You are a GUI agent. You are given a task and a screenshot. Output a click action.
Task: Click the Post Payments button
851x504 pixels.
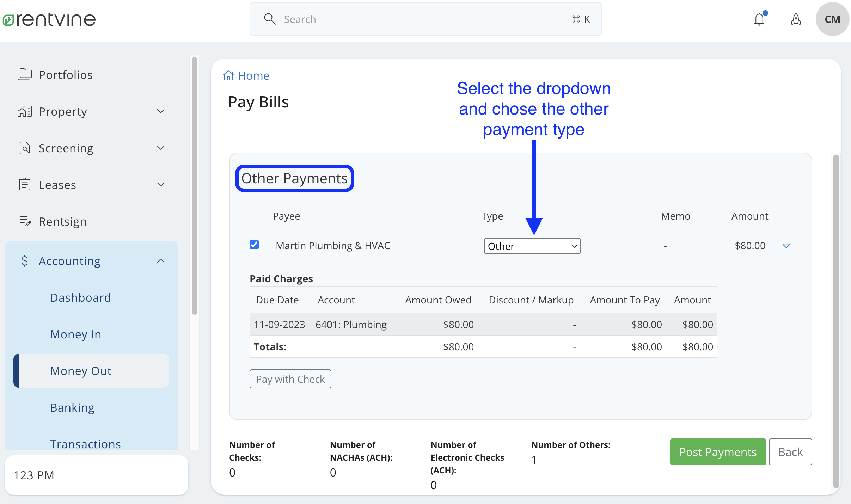(717, 452)
